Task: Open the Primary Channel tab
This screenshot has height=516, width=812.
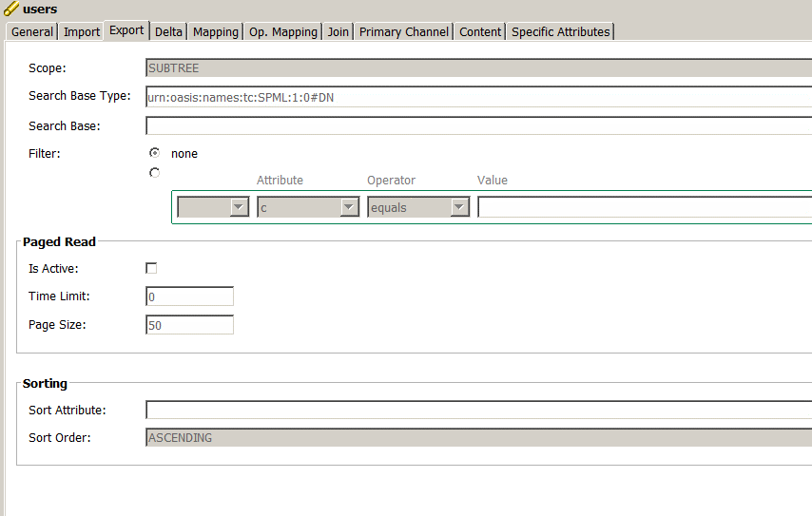Action: click(x=404, y=31)
